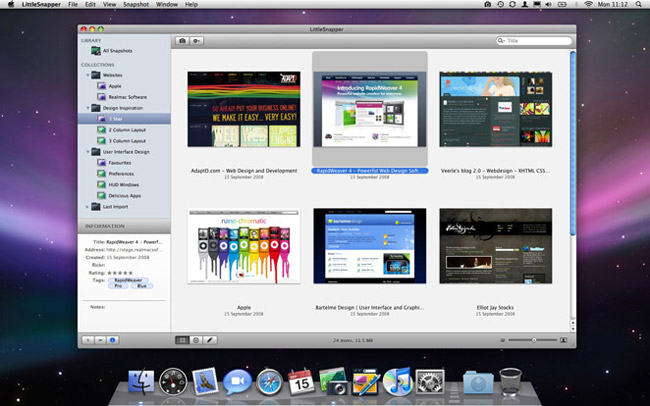Click the LittleSnapper camera menu bar icon
This screenshot has height=406, width=650.
coord(488,4)
